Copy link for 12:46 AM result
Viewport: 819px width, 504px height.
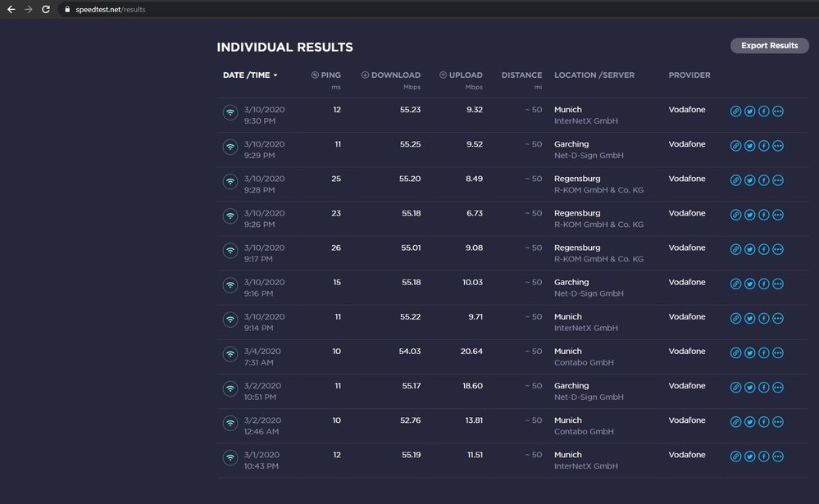click(x=735, y=421)
